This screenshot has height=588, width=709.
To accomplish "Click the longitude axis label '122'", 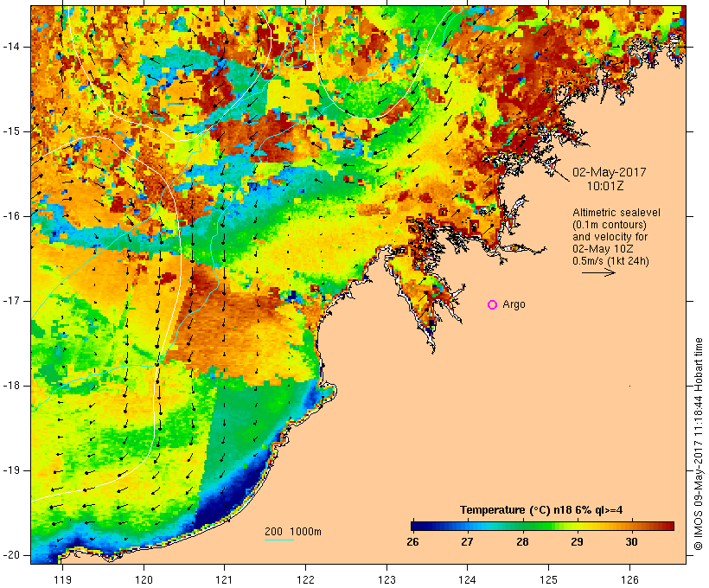I will point(306,579).
